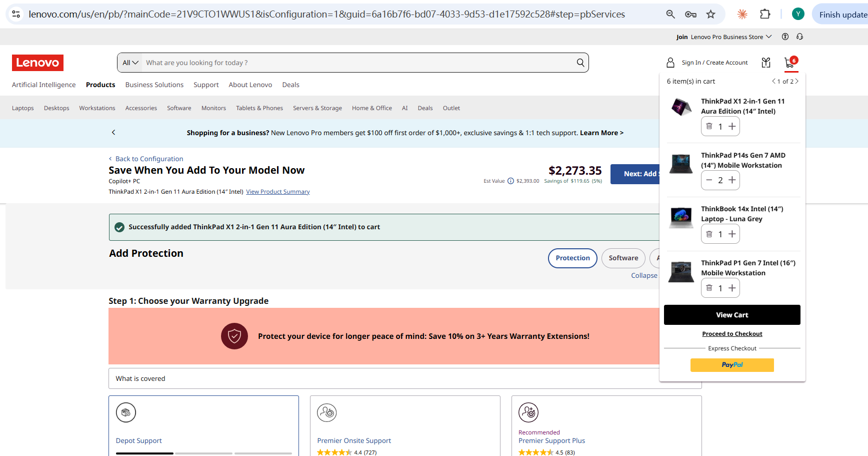The height and width of the screenshot is (456, 868).
Task: Increase ThinkPad X1 2-in-1 quantity
Action: tap(732, 126)
